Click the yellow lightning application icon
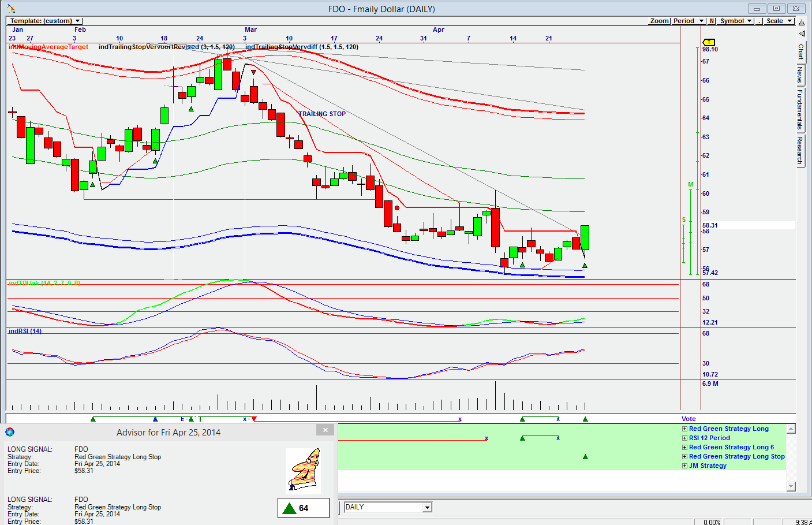Image resolution: width=812 pixels, height=525 pixels. click(x=12, y=9)
